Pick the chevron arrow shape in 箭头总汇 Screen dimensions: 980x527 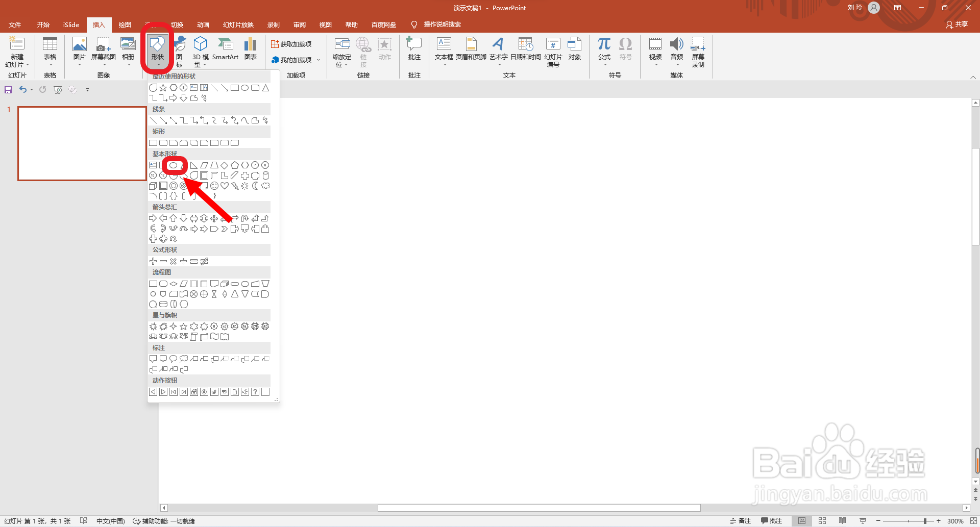pos(225,229)
